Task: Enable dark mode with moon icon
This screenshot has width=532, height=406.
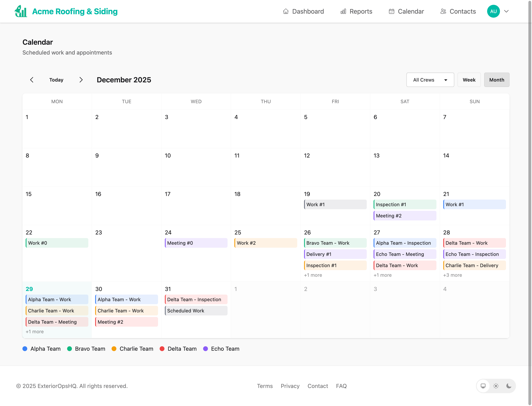Action: tap(509, 386)
